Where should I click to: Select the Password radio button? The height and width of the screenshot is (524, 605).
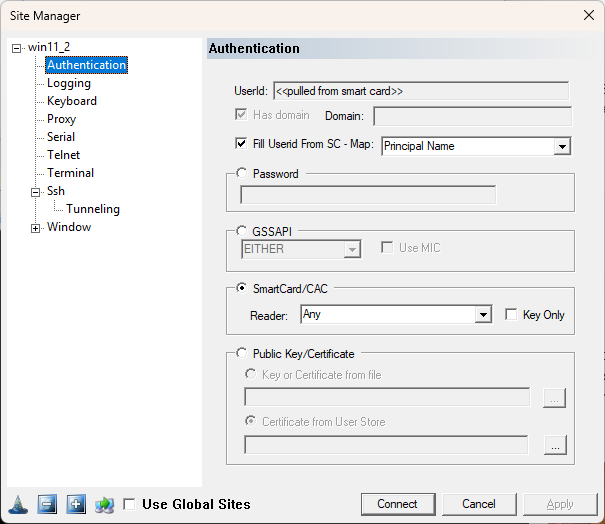point(241,173)
